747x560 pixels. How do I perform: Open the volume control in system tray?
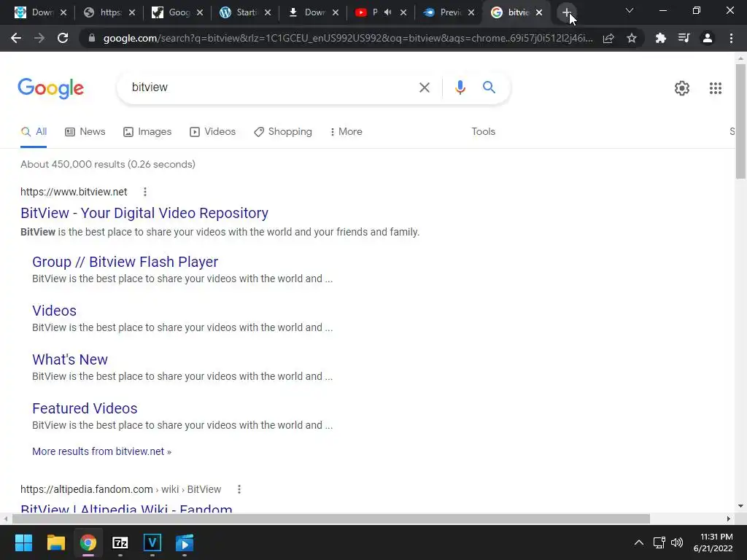tap(677, 542)
